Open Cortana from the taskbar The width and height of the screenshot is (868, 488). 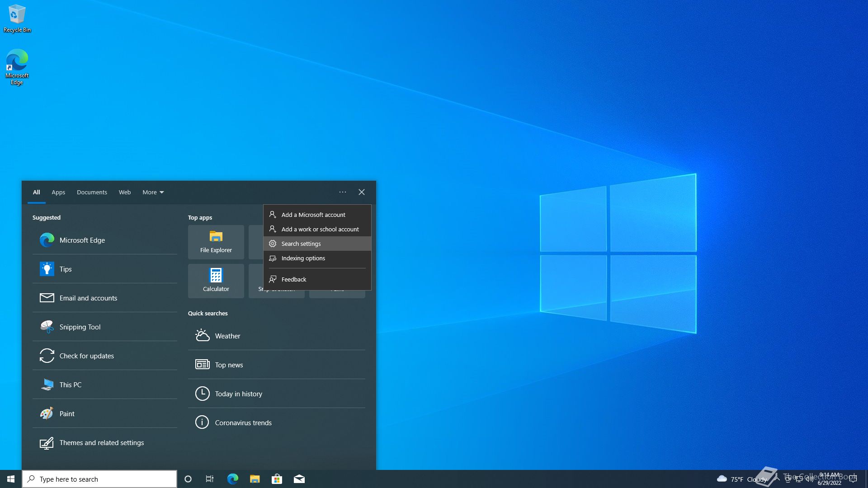click(188, 479)
